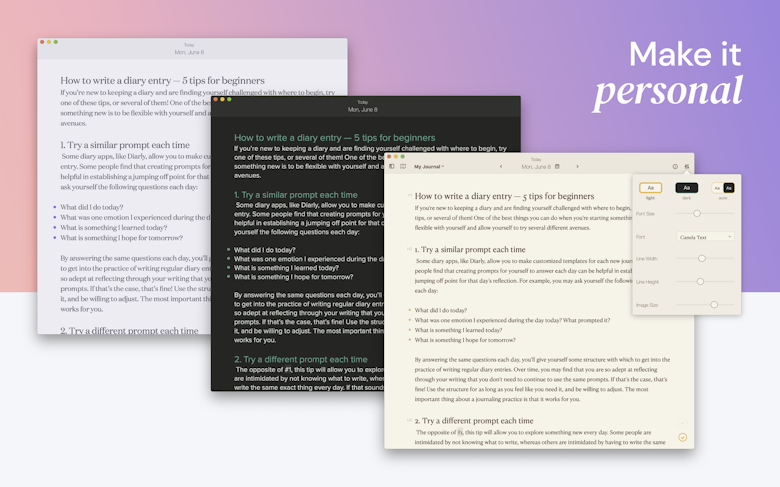The image size is (780, 487).
Task: Adjust the Line Height slider
Action: [x=705, y=282]
